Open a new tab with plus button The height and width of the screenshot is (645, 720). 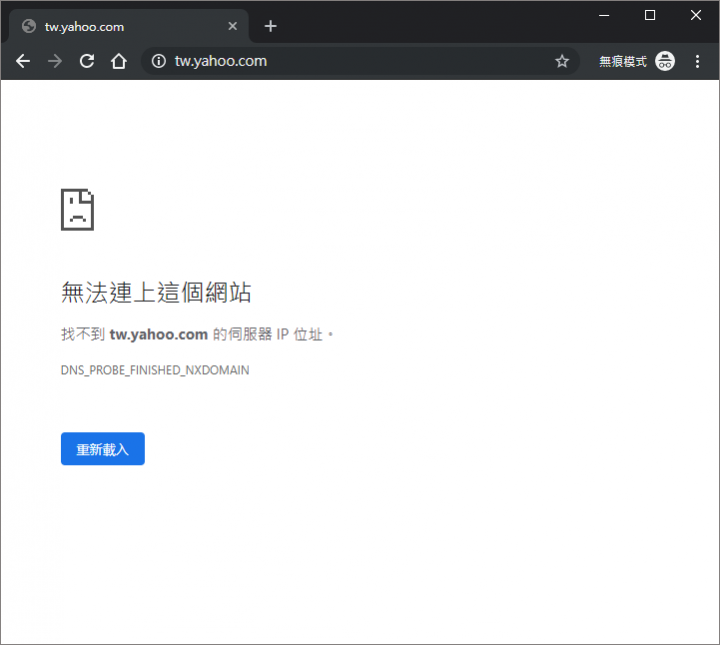(x=270, y=26)
